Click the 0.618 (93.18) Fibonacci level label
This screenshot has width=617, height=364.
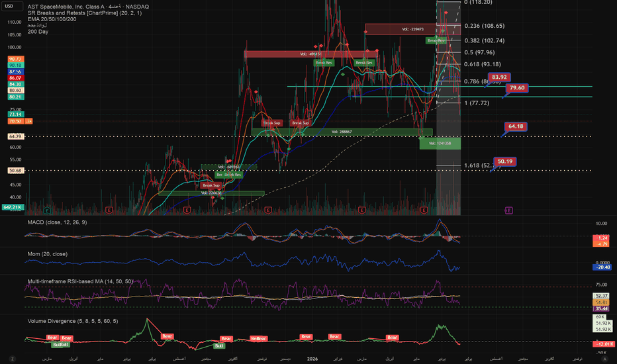point(483,64)
